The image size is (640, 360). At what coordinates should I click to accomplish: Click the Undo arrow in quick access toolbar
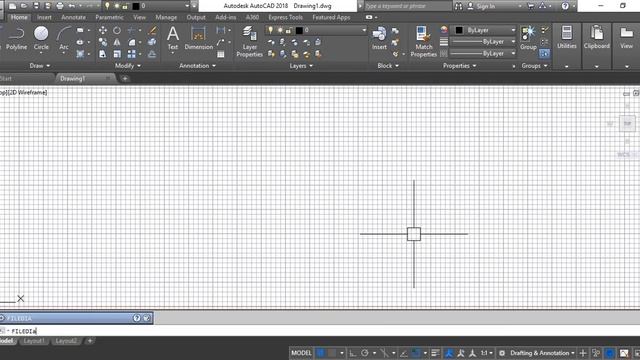pyautogui.click(x=71, y=6)
